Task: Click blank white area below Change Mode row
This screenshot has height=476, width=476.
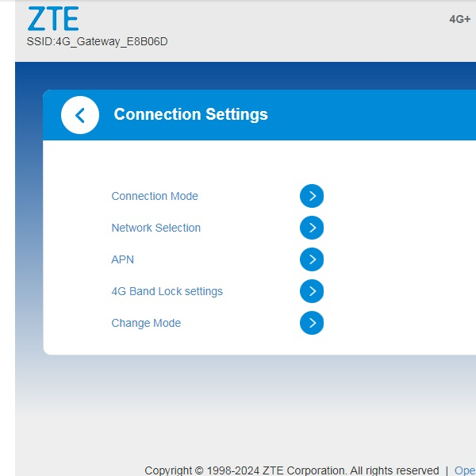Action: click(x=238, y=343)
